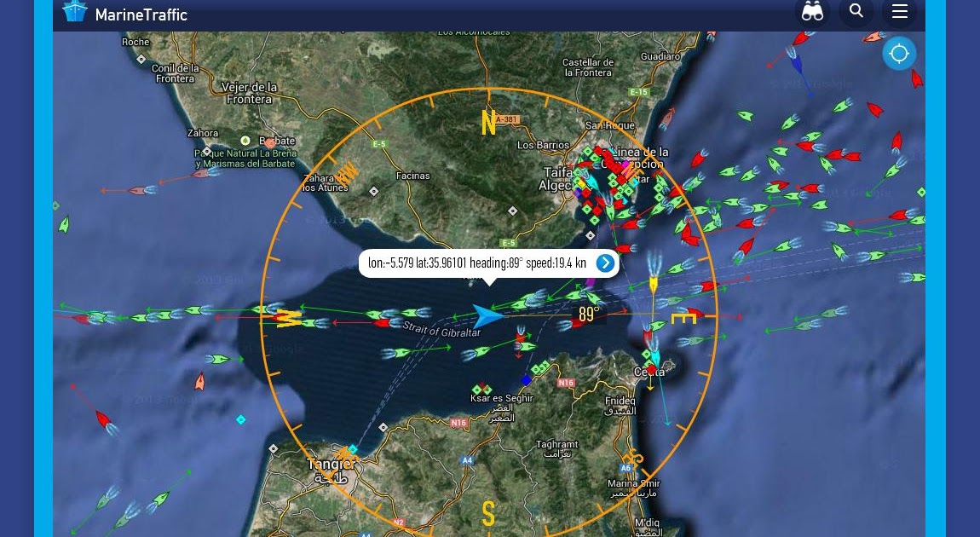Image resolution: width=980 pixels, height=537 pixels.
Task: Click the Vejer de la Frontera label
Action: [x=250, y=93]
